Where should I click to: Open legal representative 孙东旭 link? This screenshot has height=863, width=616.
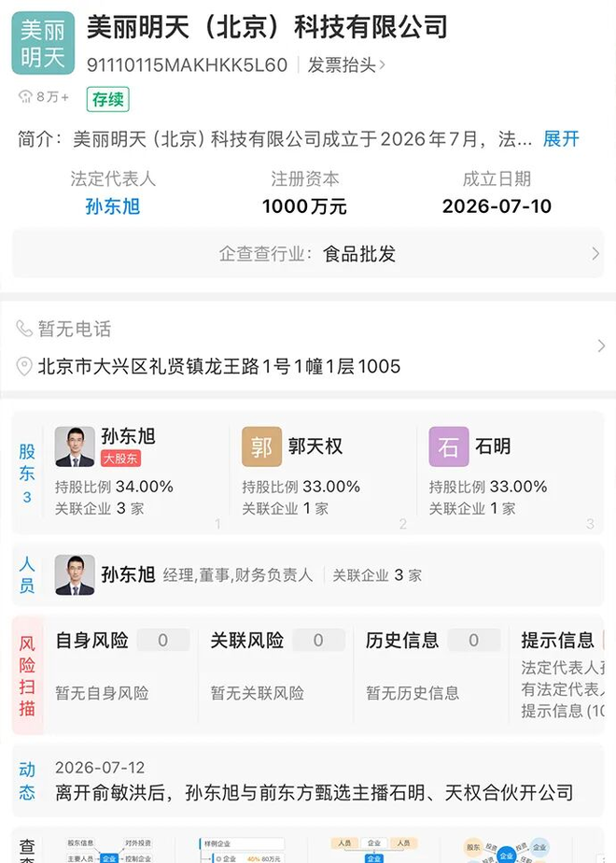click(113, 206)
